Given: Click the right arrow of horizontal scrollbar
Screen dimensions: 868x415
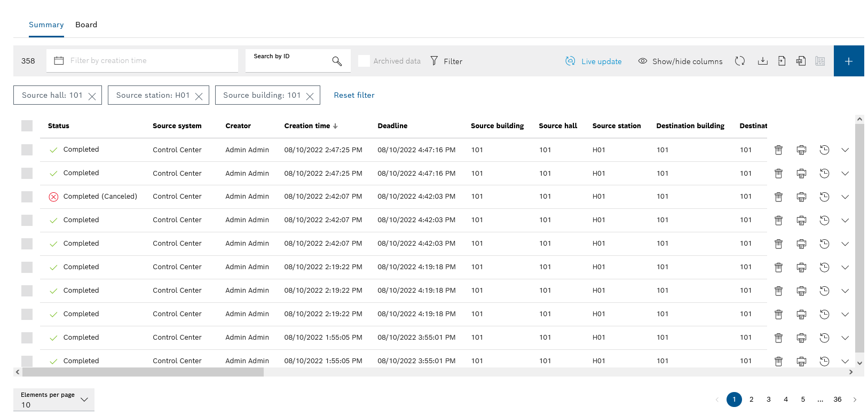Looking at the screenshot, I should coord(851,372).
